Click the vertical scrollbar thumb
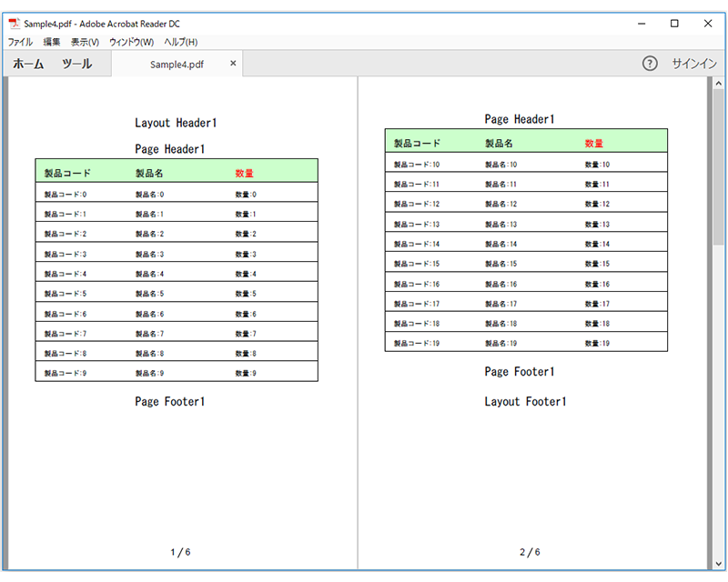 718,167
